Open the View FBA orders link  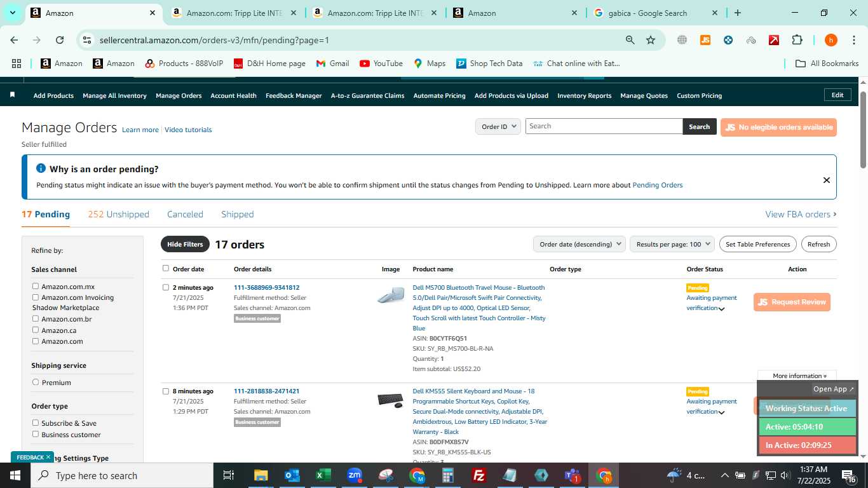pos(801,214)
